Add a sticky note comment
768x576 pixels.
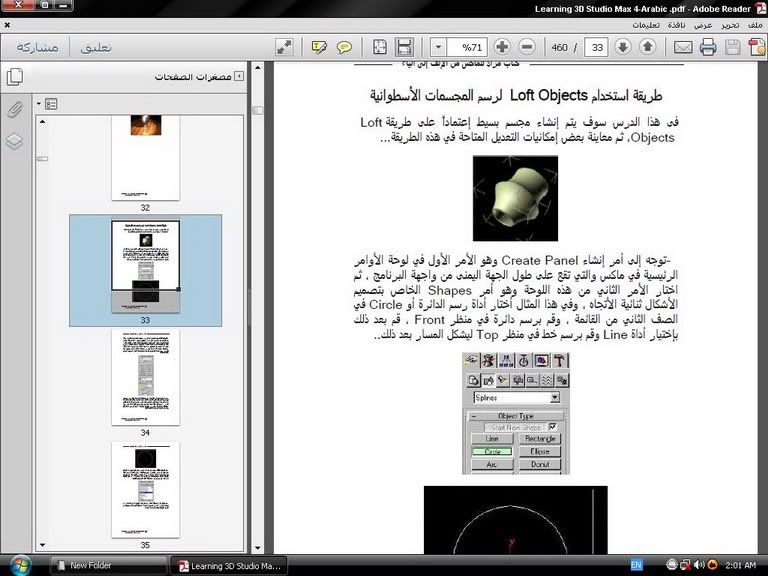pos(344,48)
